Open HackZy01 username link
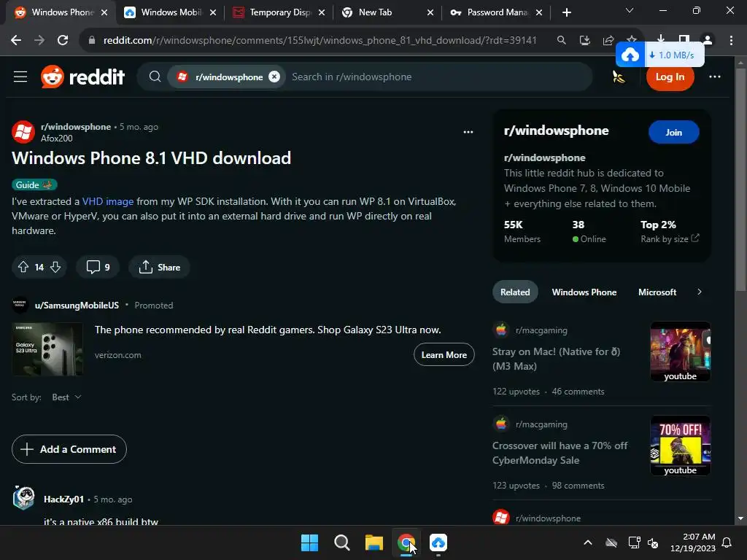The image size is (747, 560). (64, 499)
